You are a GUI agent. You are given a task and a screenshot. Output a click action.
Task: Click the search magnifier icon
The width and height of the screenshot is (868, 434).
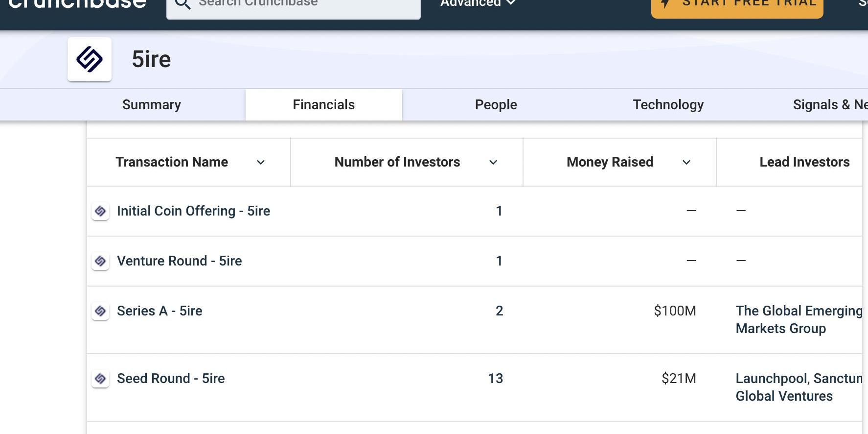(183, 4)
